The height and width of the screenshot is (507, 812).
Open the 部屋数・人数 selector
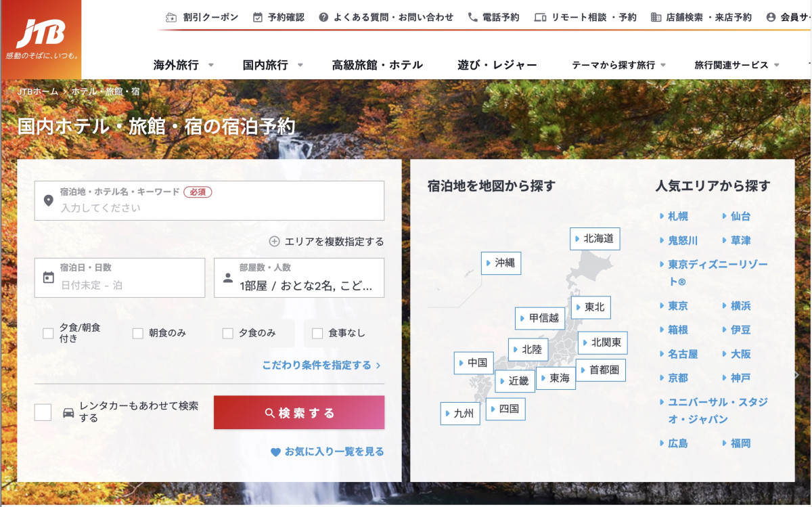(298, 278)
